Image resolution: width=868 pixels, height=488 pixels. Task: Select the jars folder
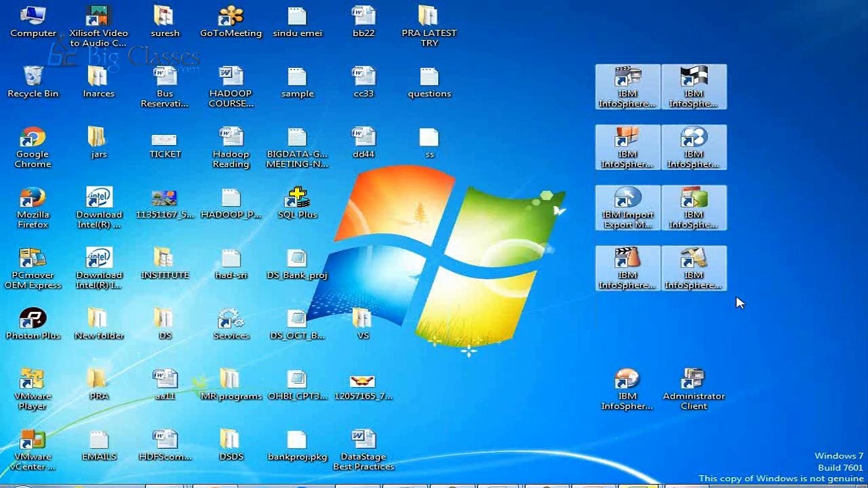pyautogui.click(x=98, y=143)
